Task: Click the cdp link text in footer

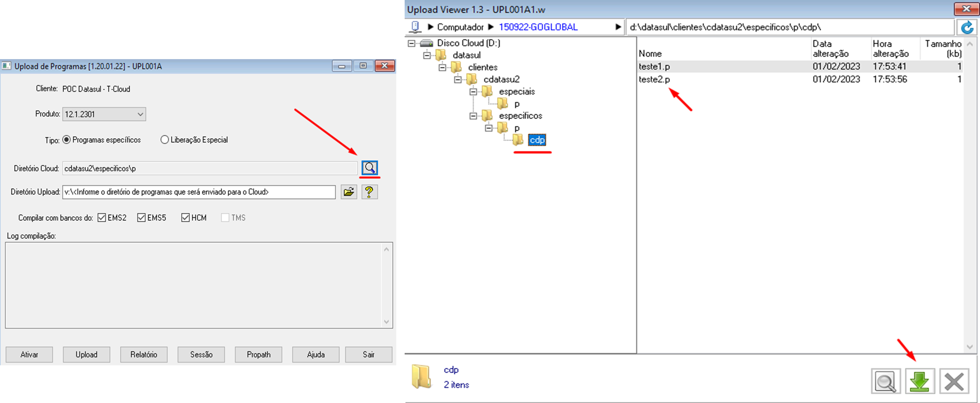Action: [x=451, y=370]
